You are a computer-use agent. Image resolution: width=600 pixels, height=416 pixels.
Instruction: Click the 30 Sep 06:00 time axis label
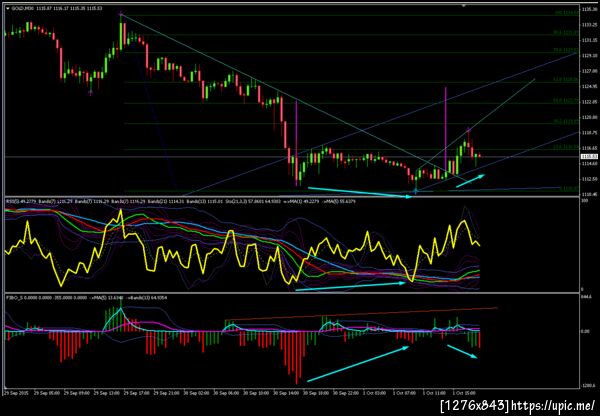pos(226,393)
